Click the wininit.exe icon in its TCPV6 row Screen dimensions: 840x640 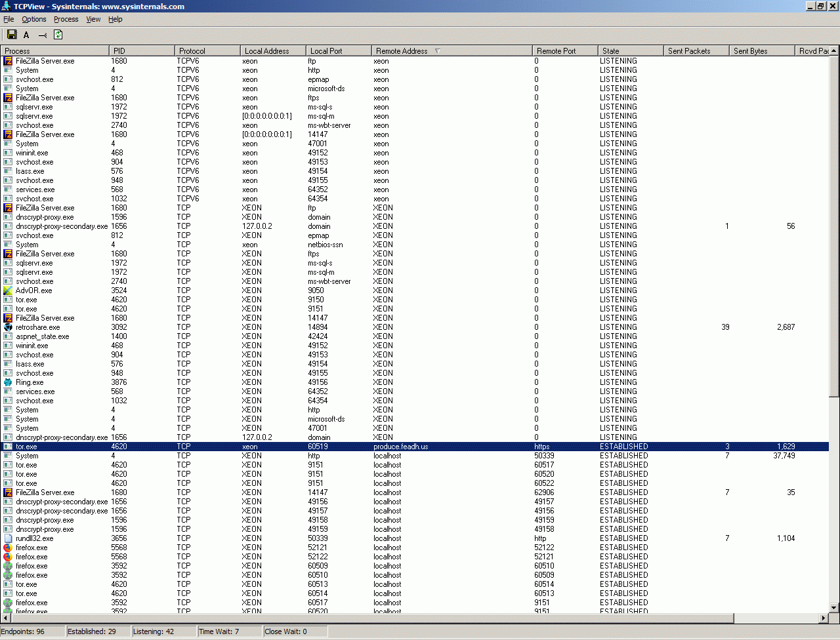(8, 153)
